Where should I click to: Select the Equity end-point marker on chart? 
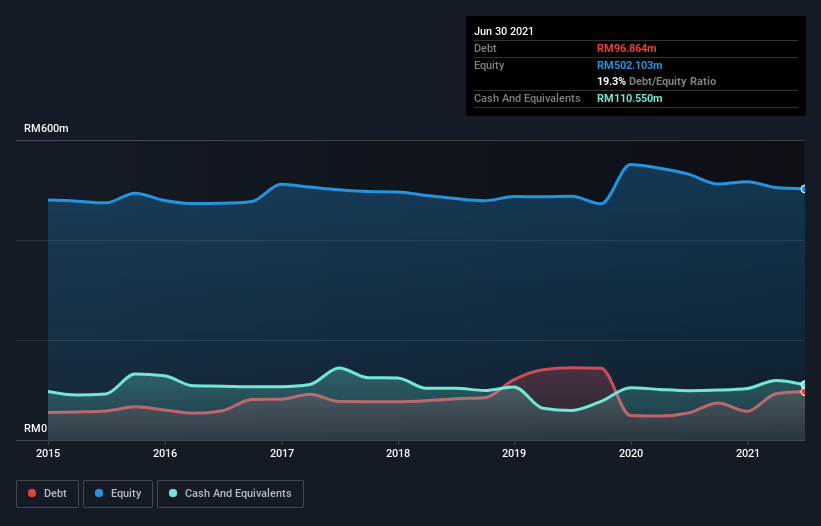click(x=804, y=189)
